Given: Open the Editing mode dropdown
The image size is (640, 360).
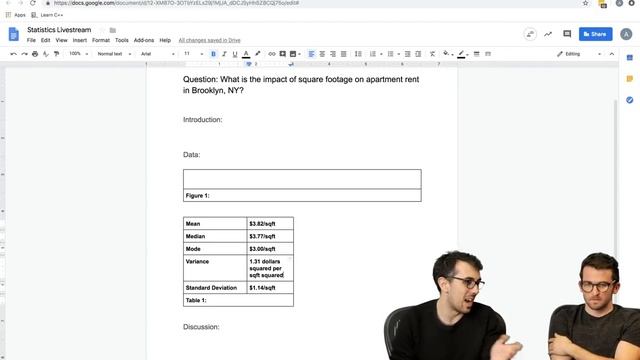Looking at the screenshot, I should (579, 54).
